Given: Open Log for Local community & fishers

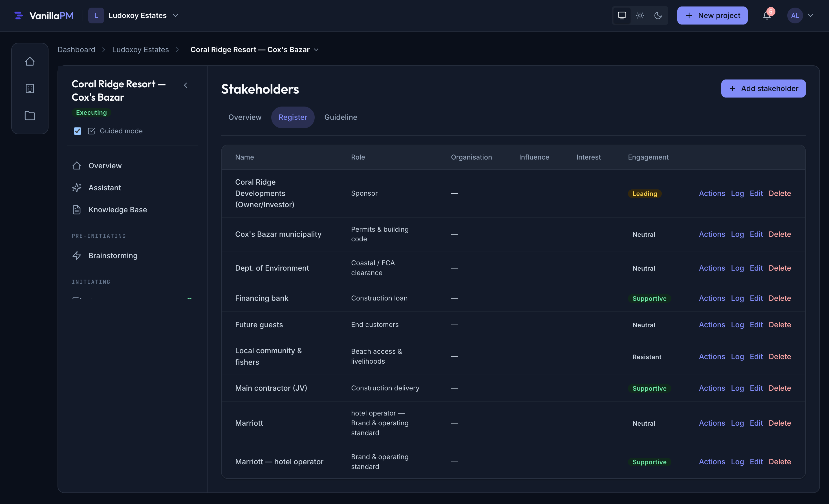Looking at the screenshot, I should coord(737,357).
